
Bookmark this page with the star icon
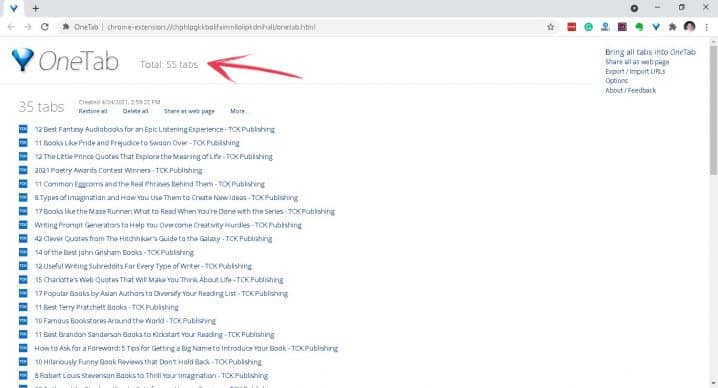(x=550, y=27)
